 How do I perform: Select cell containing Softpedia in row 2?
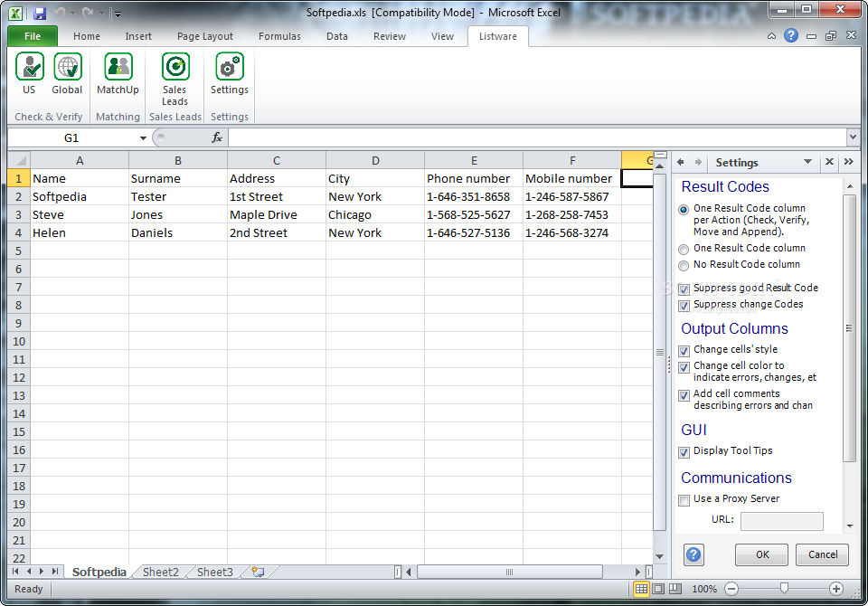[80, 196]
